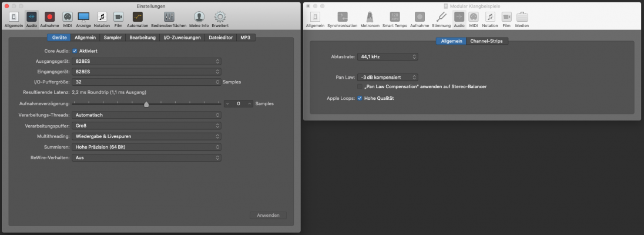Click Aufnahmeverzögerung samples value field

click(238, 104)
